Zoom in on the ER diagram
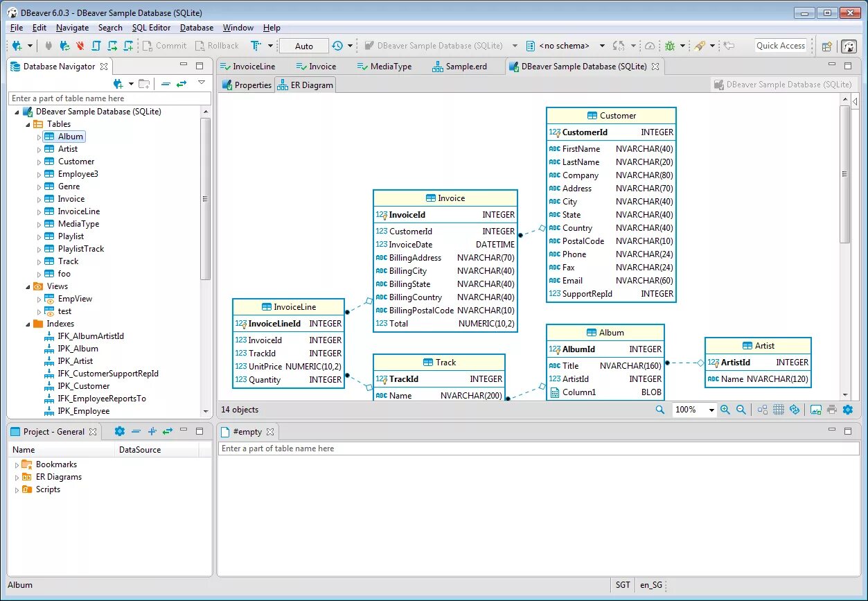 pyautogui.click(x=725, y=410)
